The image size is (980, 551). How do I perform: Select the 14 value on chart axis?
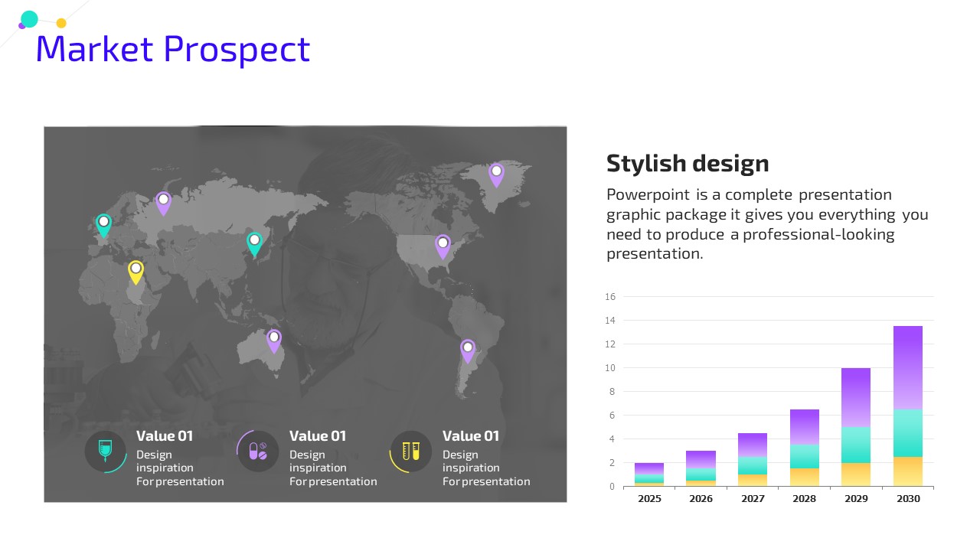pyautogui.click(x=610, y=321)
